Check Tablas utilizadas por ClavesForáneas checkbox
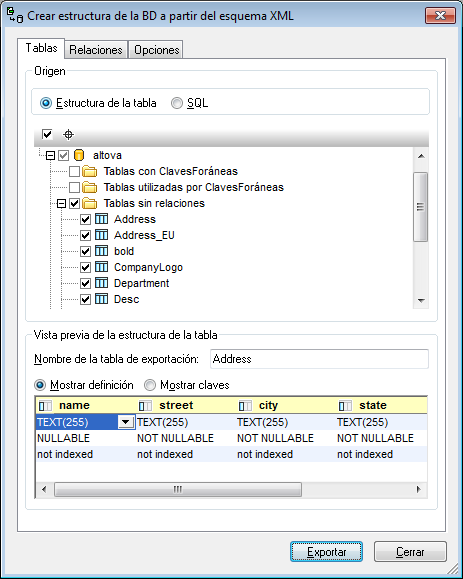The image size is (463, 579). click(75, 187)
